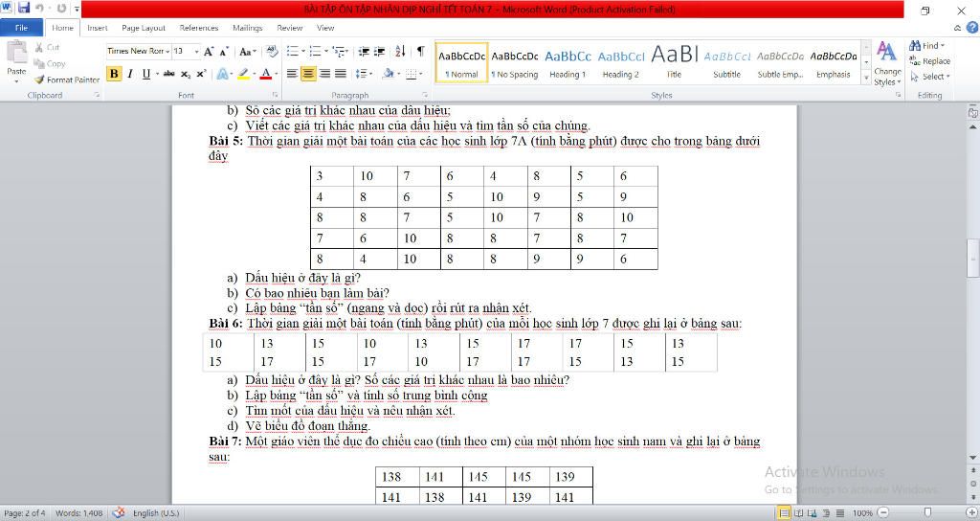Grow font size with the large A icon

click(208, 52)
